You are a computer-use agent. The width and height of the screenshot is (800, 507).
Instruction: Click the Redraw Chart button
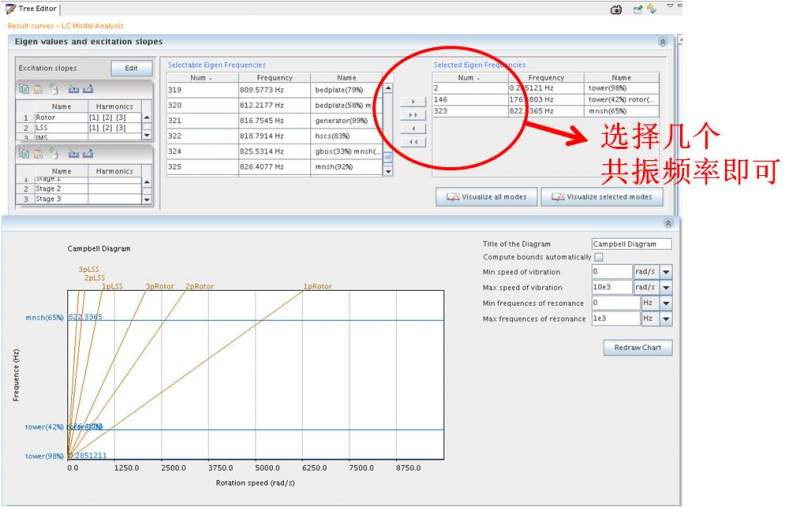[x=637, y=347]
